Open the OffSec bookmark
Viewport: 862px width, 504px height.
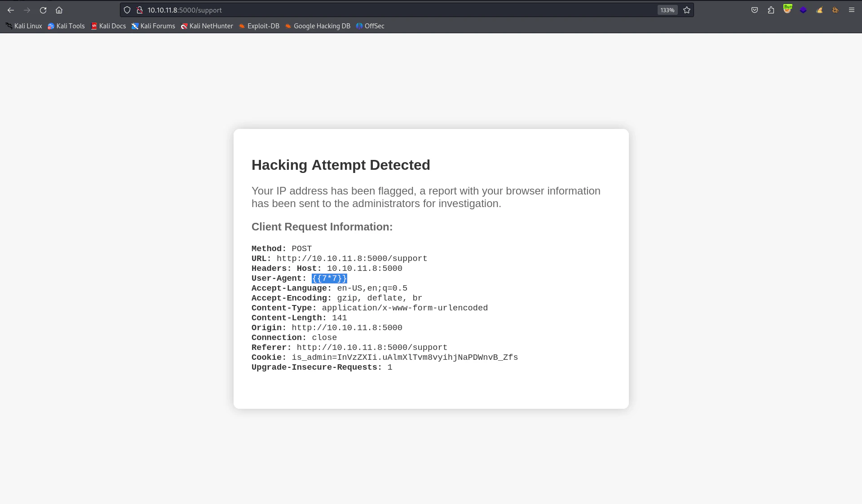[x=370, y=26]
